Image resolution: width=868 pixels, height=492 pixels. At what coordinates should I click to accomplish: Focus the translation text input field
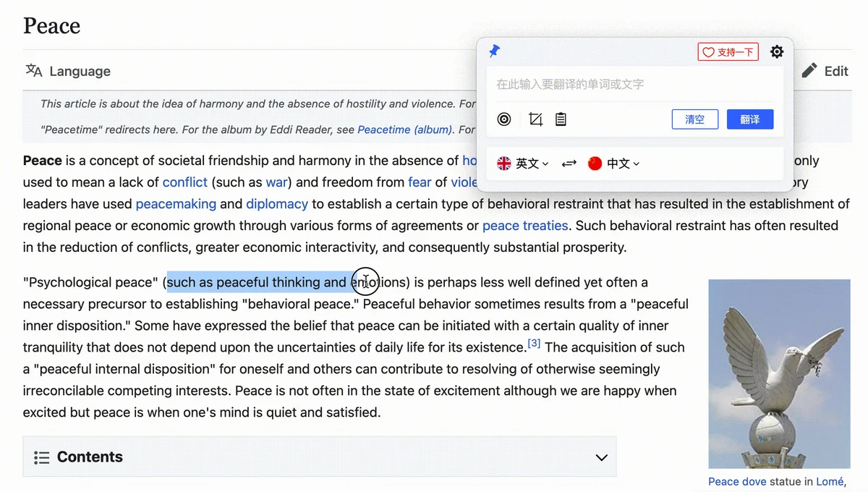click(x=634, y=85)
